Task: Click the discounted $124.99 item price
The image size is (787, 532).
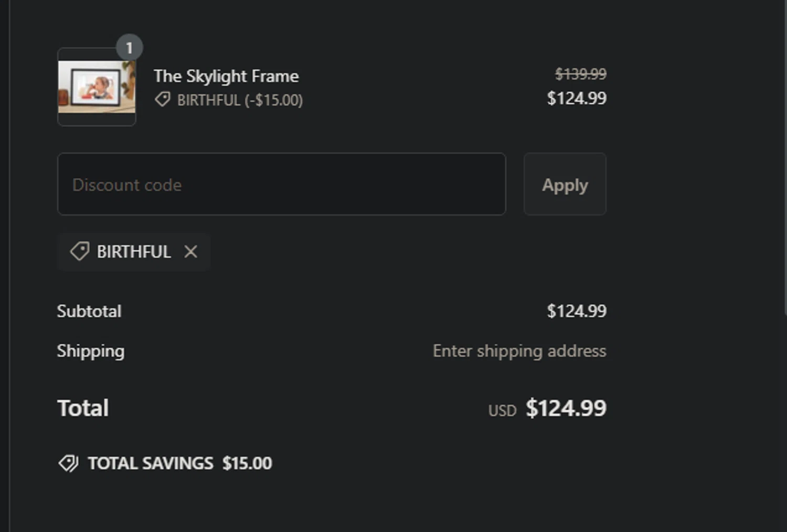Action: point(577,98)
